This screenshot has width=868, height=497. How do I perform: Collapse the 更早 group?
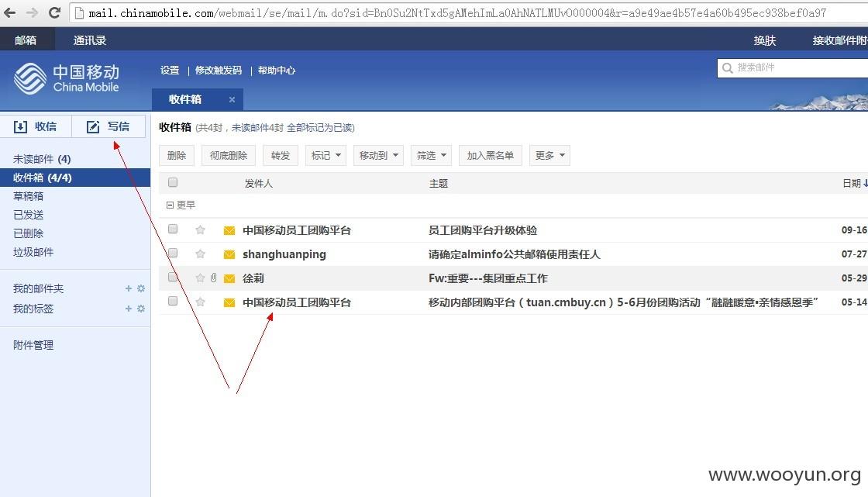pyautogui.click(x=170, y=205)
